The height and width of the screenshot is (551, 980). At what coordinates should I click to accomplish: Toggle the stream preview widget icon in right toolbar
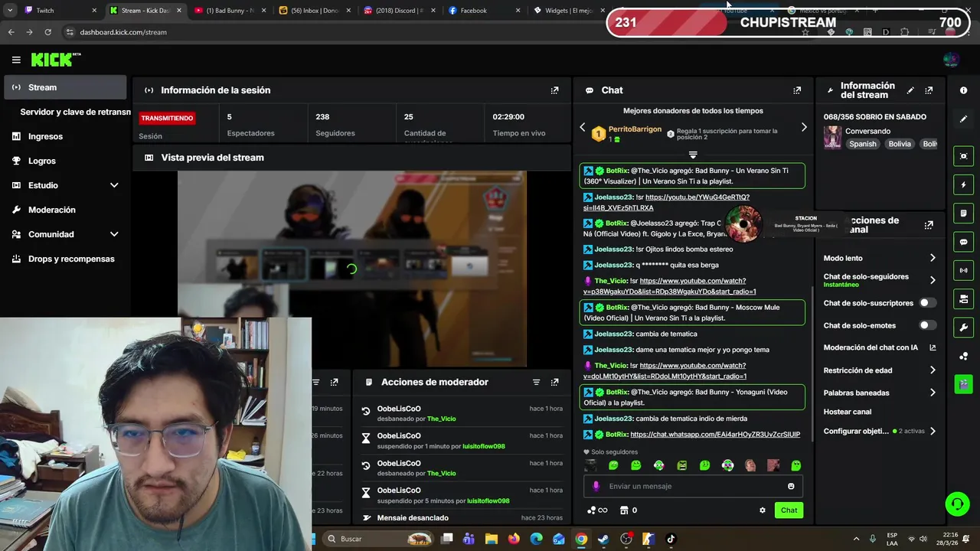pyautogui.click(x=963, y=156)
